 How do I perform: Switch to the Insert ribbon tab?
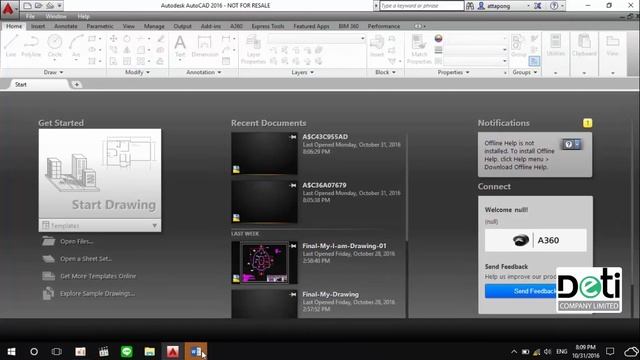click(x=38, y=26)
